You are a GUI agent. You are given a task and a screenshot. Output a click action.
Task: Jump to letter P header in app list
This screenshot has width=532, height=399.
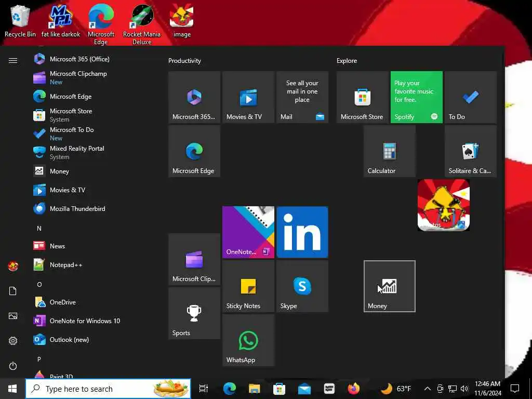(x=39, y=359)
